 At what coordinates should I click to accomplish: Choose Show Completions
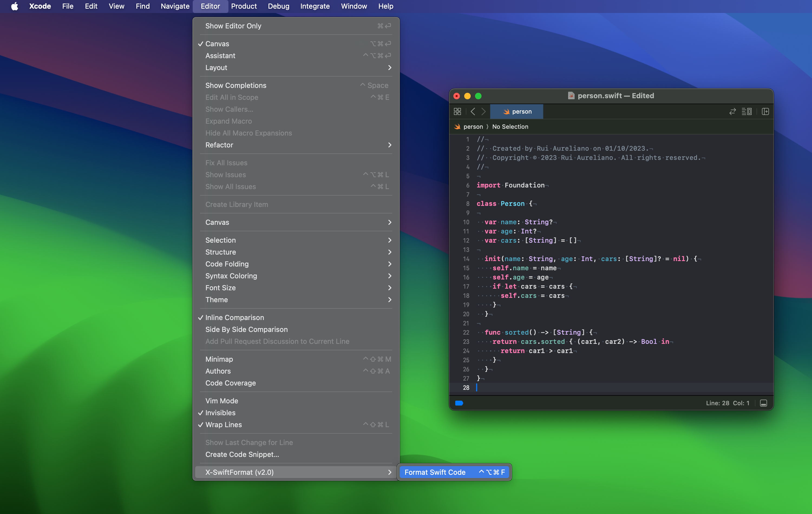tap(296, 85)
